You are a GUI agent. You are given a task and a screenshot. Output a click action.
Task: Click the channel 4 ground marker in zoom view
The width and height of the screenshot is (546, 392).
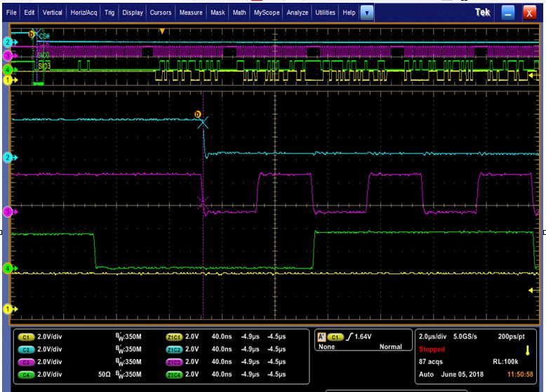tap(10, 268)
